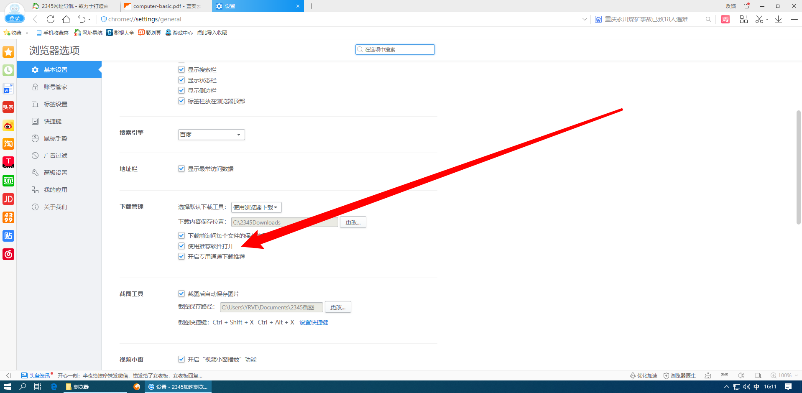This screenshot has height=393, width=802.
Task: Open the file explorer taskbar window
Action: click(x=96, y=387)
